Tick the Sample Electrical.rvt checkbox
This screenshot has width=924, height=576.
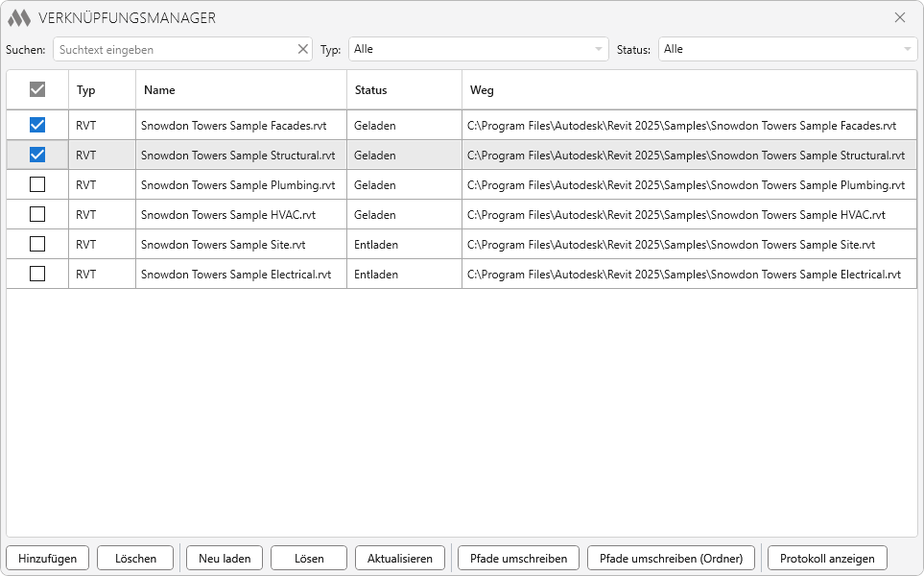coord(37,274)
